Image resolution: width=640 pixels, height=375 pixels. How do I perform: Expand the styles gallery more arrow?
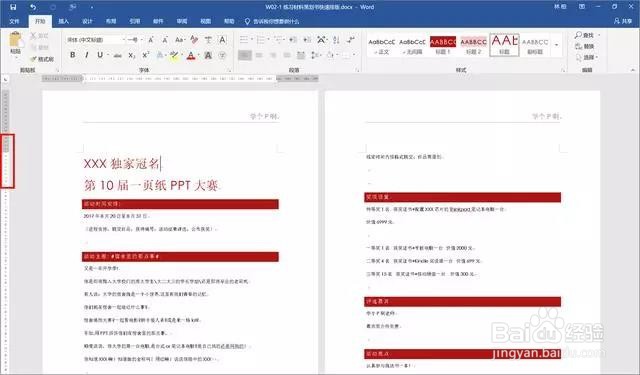[556, 44]
